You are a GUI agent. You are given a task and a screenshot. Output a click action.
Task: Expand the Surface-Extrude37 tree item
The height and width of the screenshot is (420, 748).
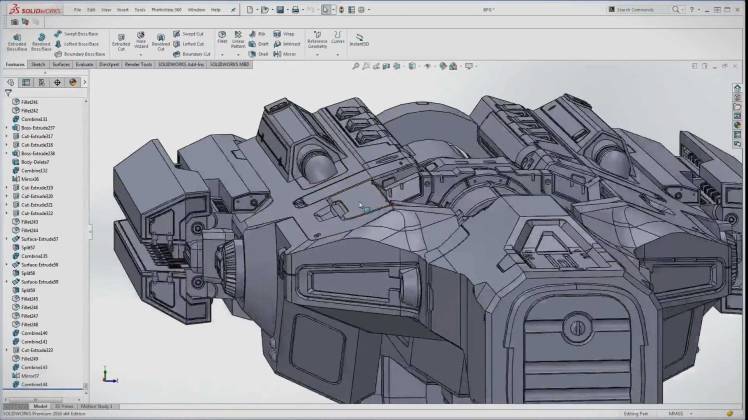tap(9, 239)
